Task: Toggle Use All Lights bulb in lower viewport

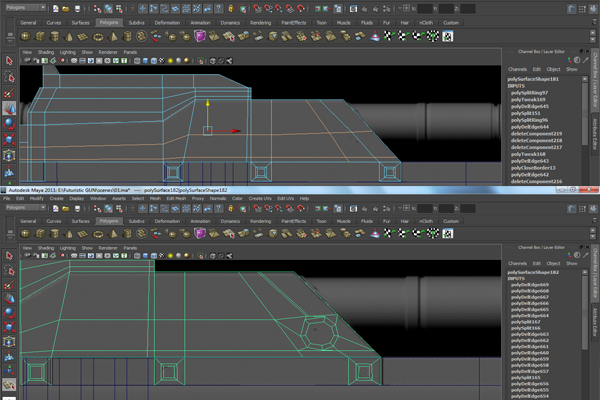Action: 170,256
